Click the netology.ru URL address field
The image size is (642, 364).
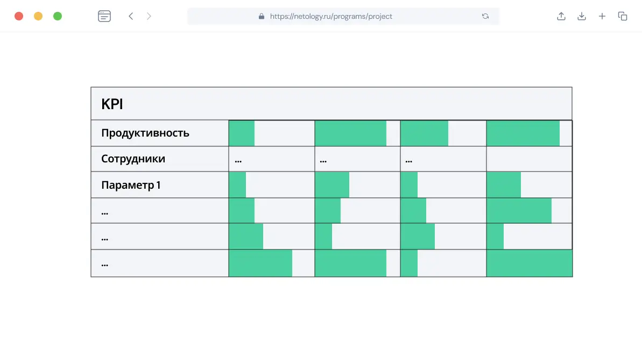pyautogui.click(x=331, y=16)
